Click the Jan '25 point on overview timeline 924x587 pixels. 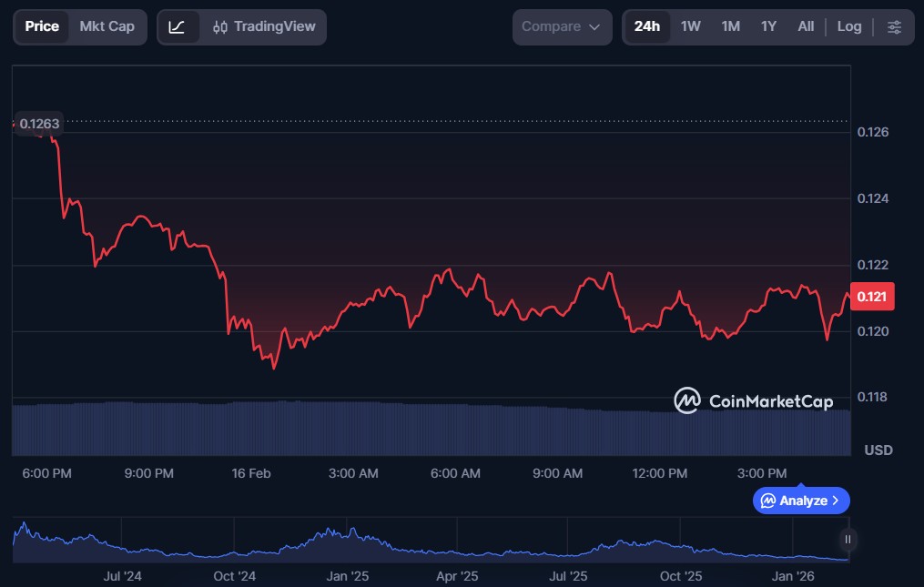pyautogui.click(x=347, y=576)
